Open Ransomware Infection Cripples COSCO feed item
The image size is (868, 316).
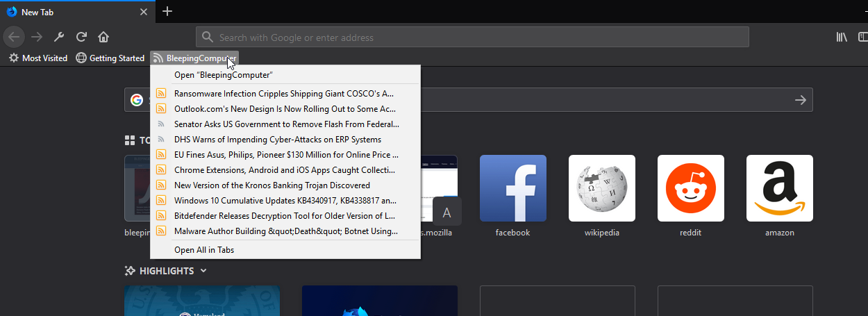point(285,94)
